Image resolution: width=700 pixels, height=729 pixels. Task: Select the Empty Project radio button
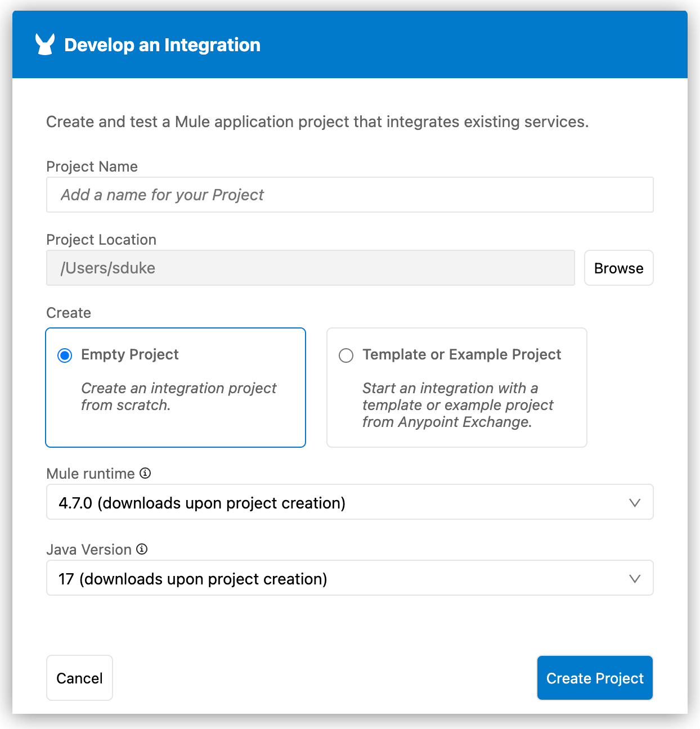65,355
